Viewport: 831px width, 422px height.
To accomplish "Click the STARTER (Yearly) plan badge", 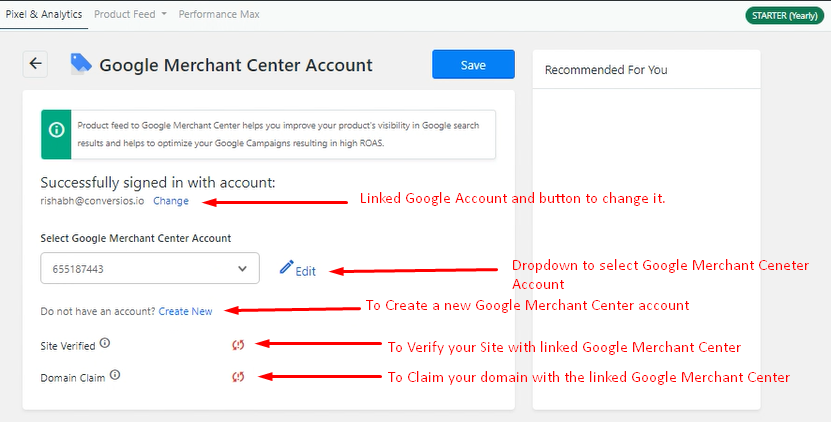I will click(784, 15).
